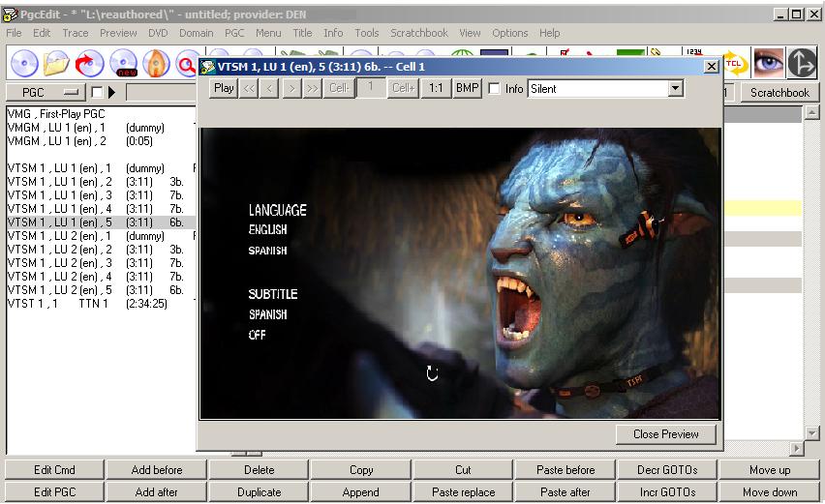Select VTSM 1, LU 2 (en), 4 row
This screenshot has width=825, height=504.
click(x=101, y=277)
